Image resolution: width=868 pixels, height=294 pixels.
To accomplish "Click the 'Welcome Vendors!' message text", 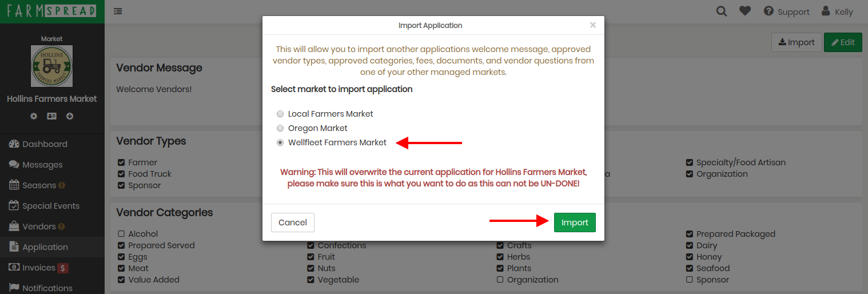I will pyautogui.click(x=154, y=89).
